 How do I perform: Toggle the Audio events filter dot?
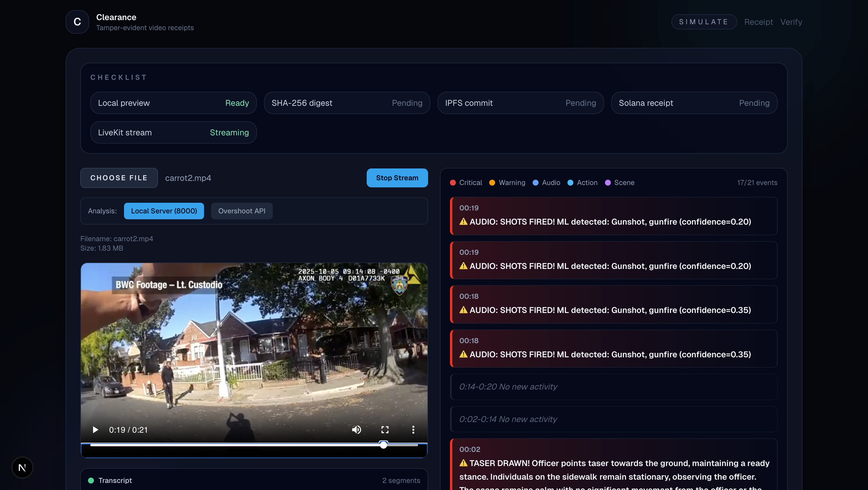[536, 182]
